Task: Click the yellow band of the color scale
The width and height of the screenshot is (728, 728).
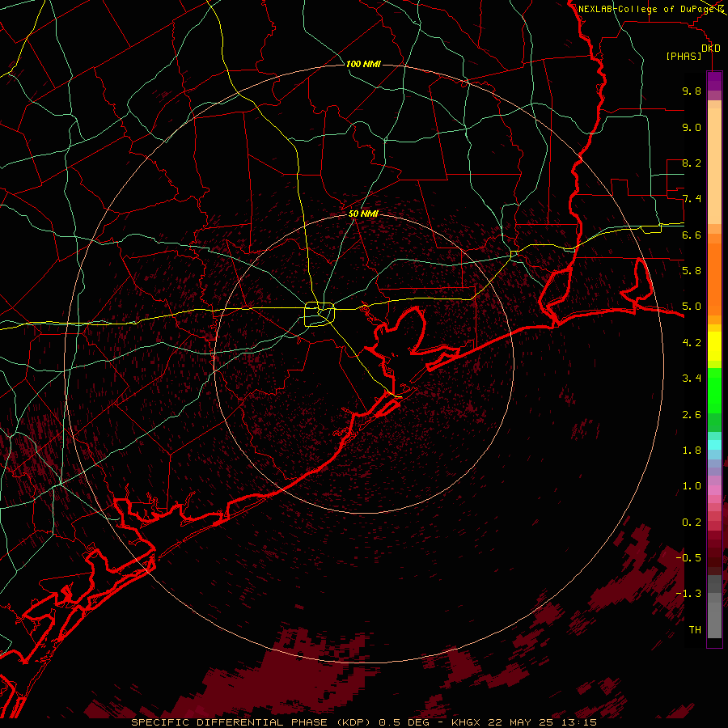Action: [714, 346]
